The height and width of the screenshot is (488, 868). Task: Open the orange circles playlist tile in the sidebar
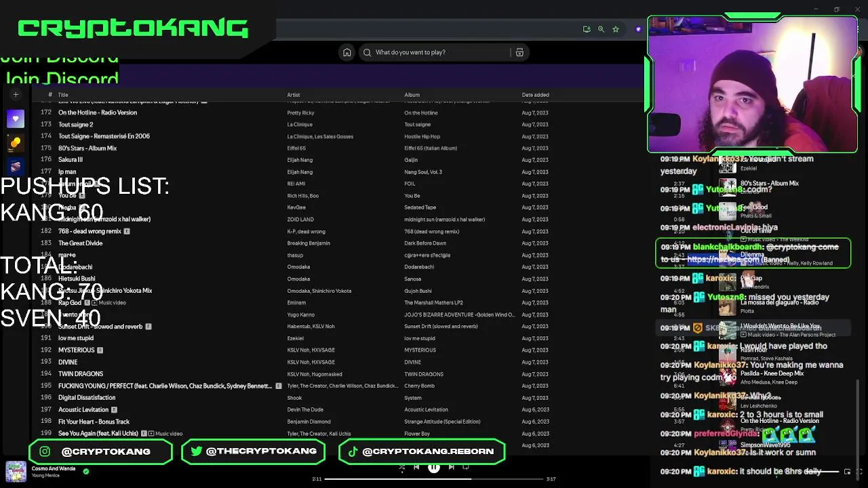[16, 142]
